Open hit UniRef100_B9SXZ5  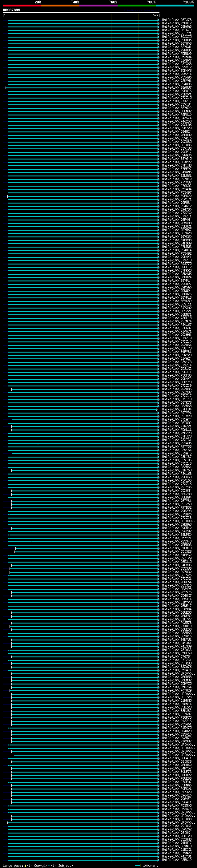click(177, 37)
